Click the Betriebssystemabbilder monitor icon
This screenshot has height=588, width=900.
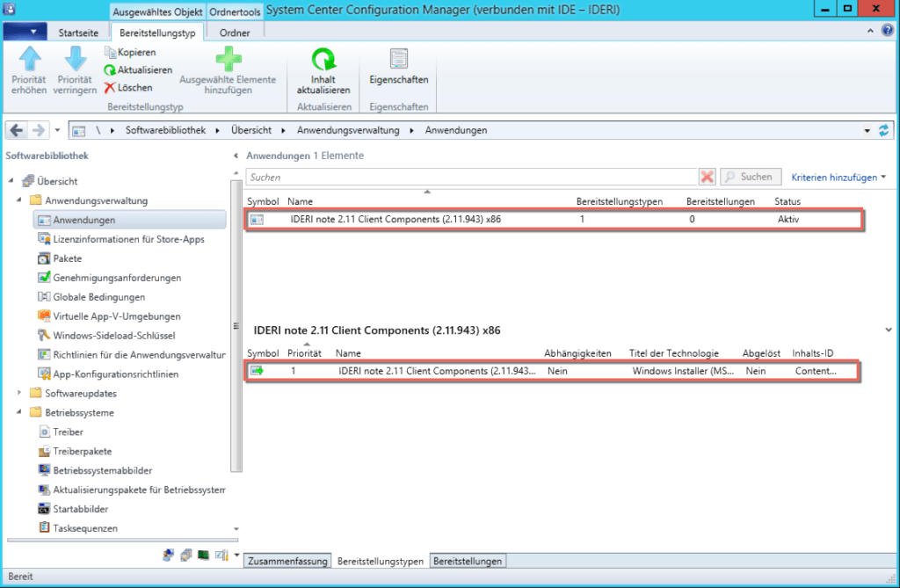coord(44,469)
